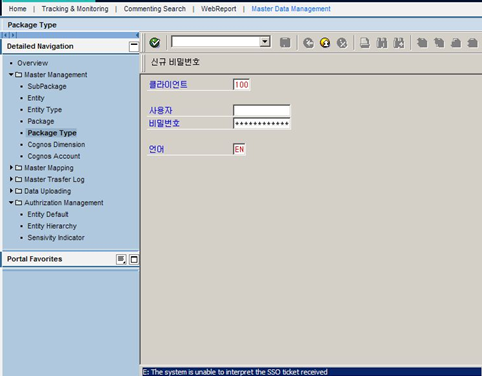Open the command field dropdown arrow
Image resolution: width=482 pixels, height=376 pixels.
pos(265,42)
